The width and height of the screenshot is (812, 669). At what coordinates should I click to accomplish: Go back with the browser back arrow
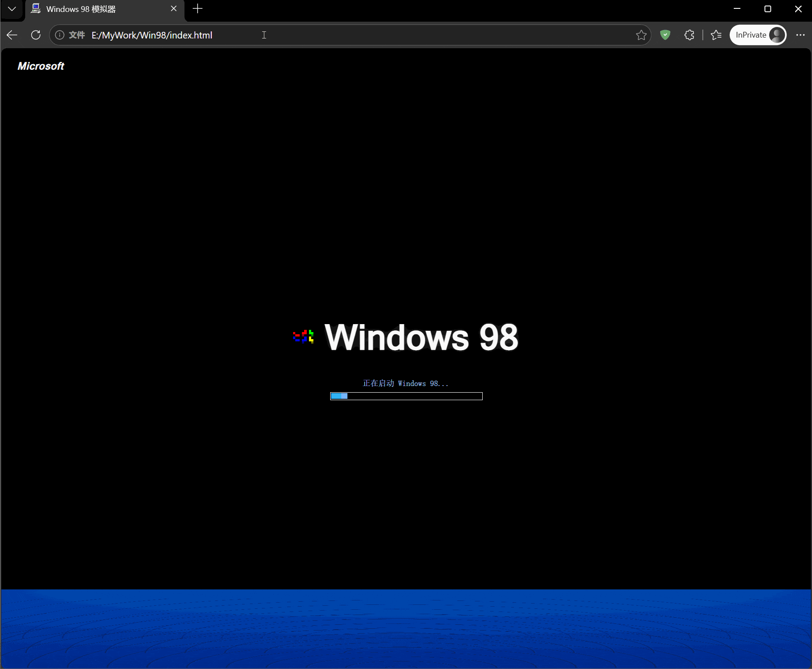click(x=12, y=35)
